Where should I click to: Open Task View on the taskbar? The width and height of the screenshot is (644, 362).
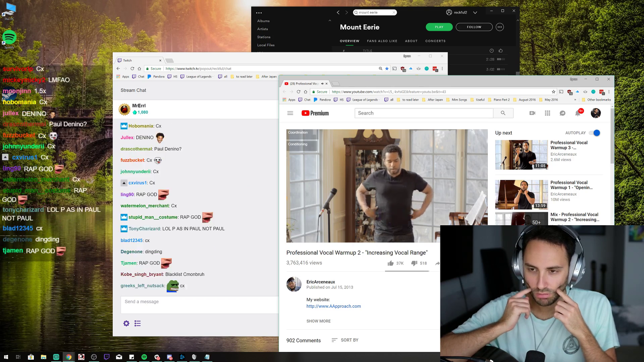(18, 357)
